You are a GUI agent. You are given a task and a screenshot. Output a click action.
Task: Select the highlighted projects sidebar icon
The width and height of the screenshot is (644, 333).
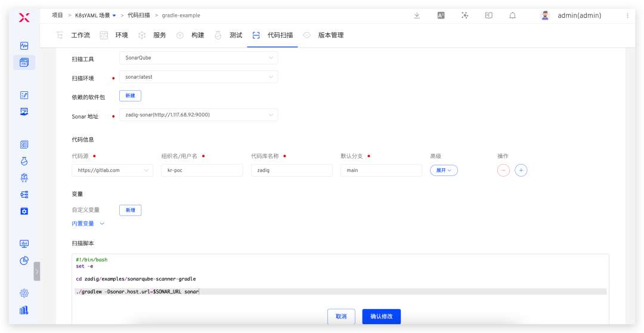click(x=24, y=63)
